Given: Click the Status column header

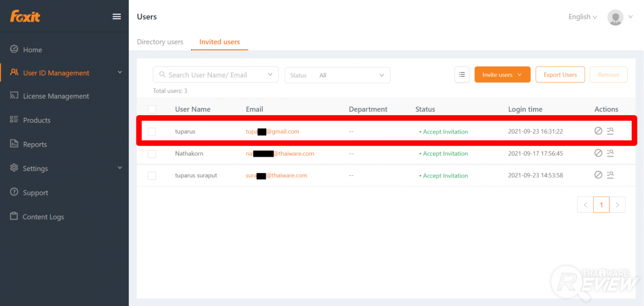Looking at the screenshot, I should [x=425, y=109].
